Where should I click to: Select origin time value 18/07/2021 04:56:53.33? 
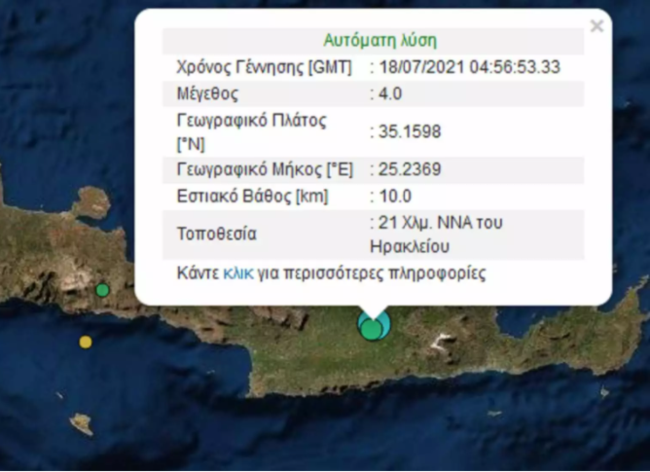pos(470,67)
